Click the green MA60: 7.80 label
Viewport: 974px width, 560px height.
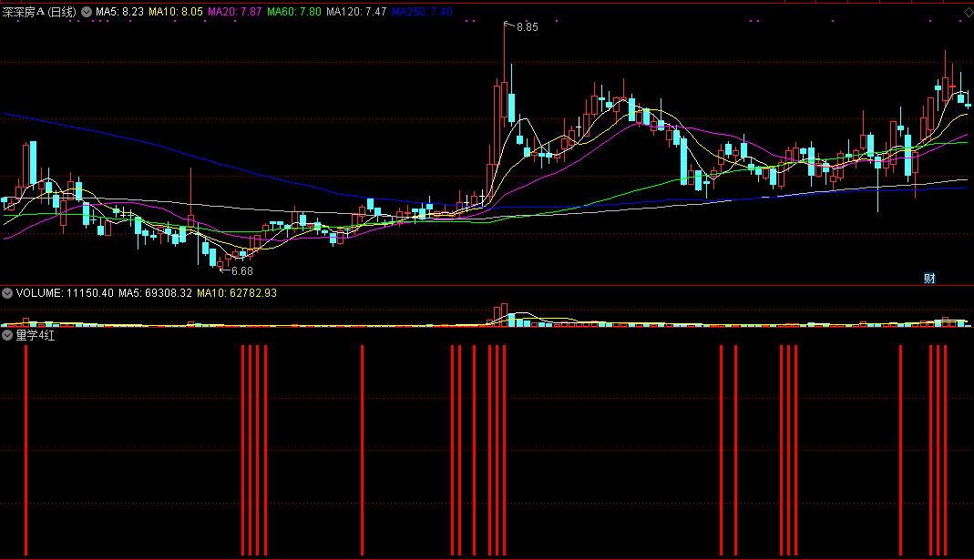pyautogui.click(x=294, y=12)
